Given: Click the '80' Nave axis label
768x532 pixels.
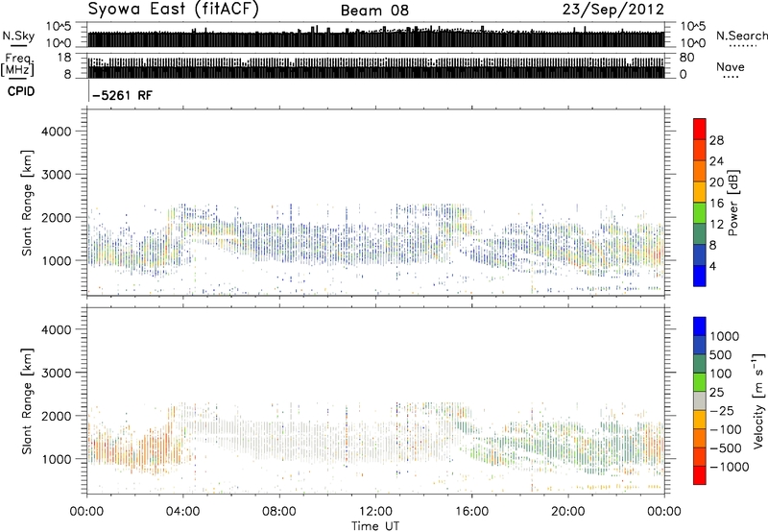Looking at the screenshot, I should point(686,58).
